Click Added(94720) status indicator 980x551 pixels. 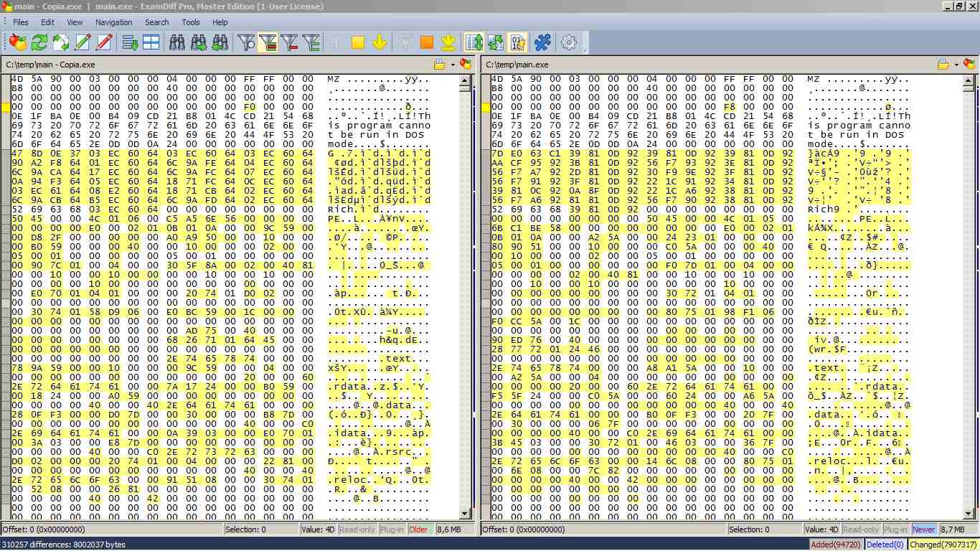[x=834, y=545]
